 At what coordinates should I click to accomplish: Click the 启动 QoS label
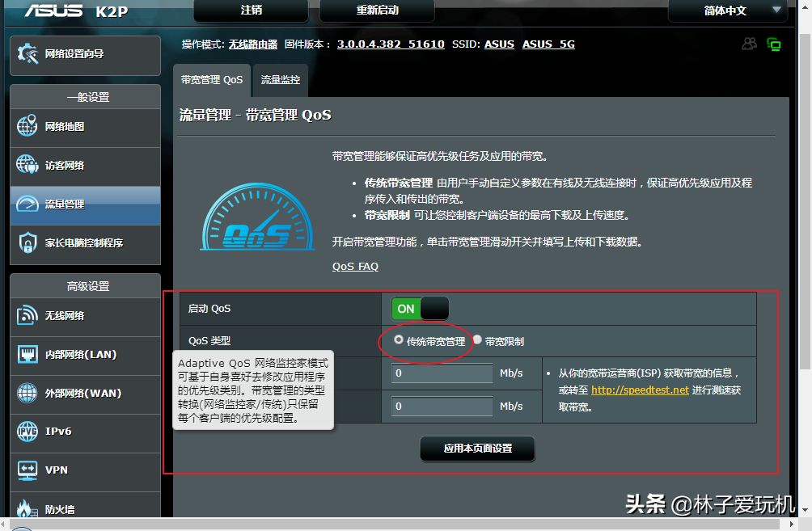[209, 309]
